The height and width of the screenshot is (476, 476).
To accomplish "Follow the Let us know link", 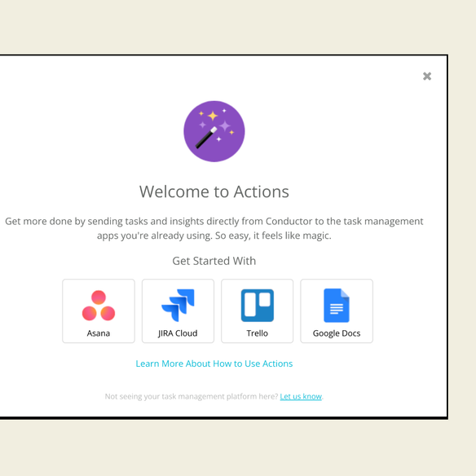I will point(301,396).
